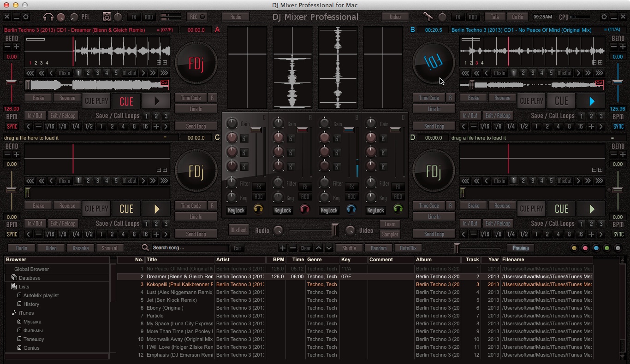The image size is (630, 364).
Task: Select the yellow color dot right of Preview
Action: (574, 248)
